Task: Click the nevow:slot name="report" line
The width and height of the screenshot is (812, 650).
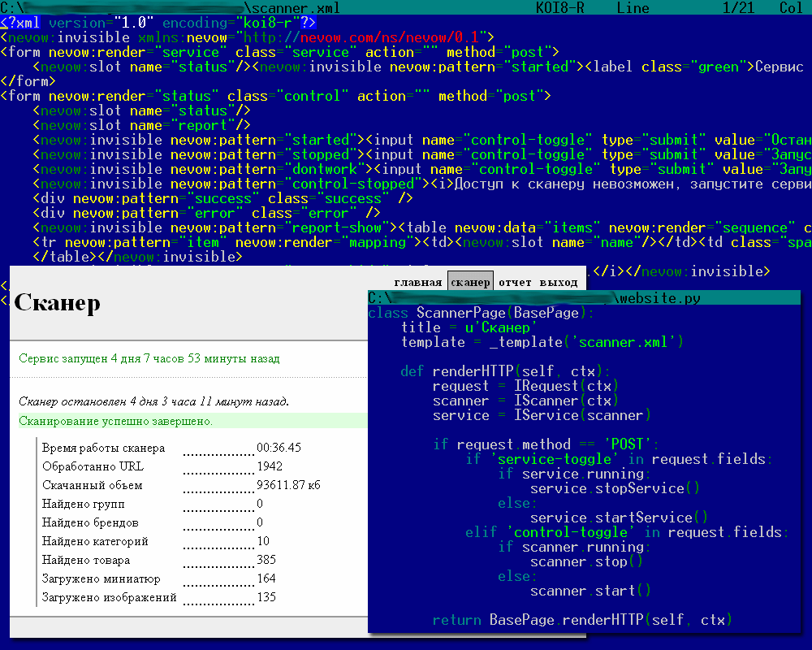Action: 142,125
